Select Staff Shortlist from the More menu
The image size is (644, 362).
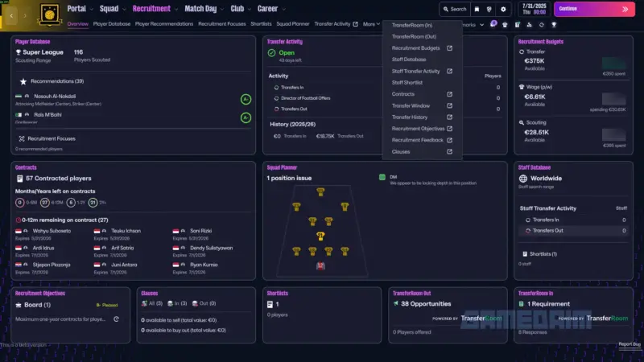(x=407, y=83)
